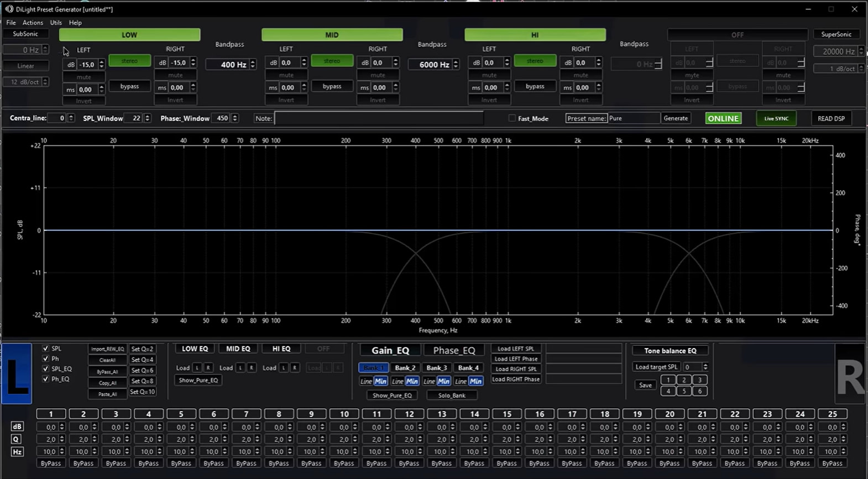868x479 pixels.
Task: Click the Preset name field
Action: (634, 118)
